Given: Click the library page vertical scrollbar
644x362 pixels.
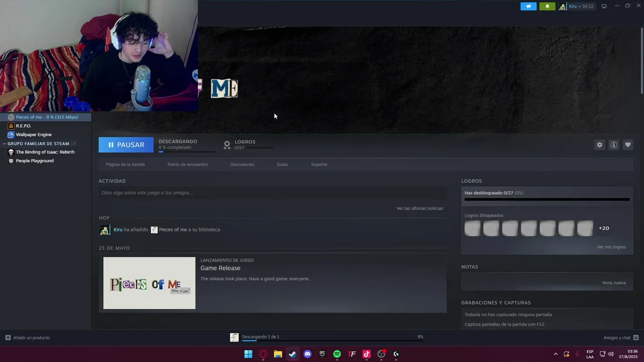Looking at the screenshot, I should (641, 60).
